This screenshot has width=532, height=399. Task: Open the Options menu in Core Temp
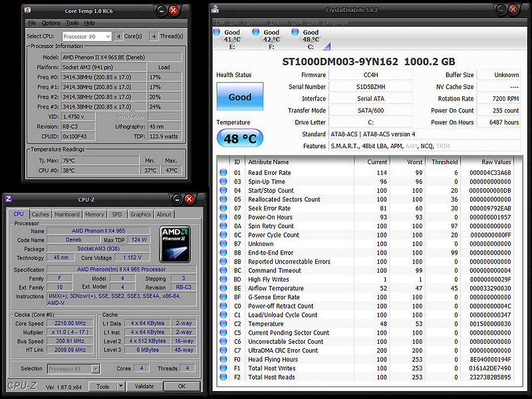tap(51, 23)
